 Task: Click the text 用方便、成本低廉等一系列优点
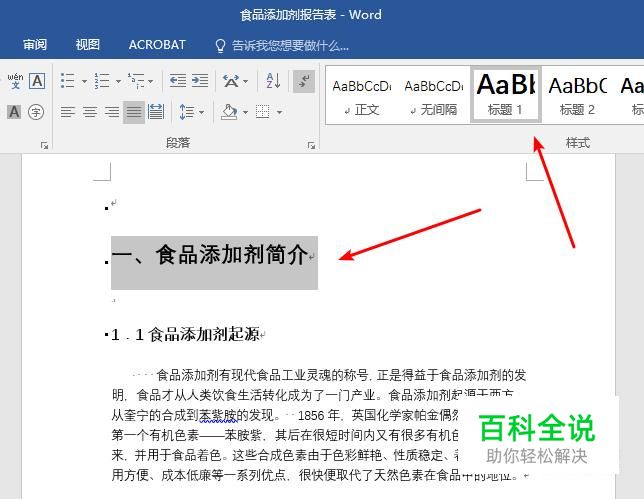[x=198, y=475]
